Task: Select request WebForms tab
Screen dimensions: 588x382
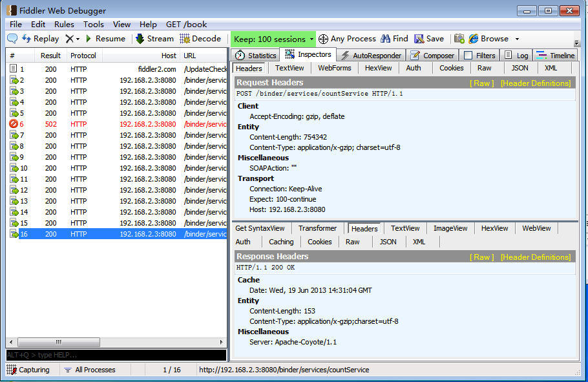Action: pos(335,68)
